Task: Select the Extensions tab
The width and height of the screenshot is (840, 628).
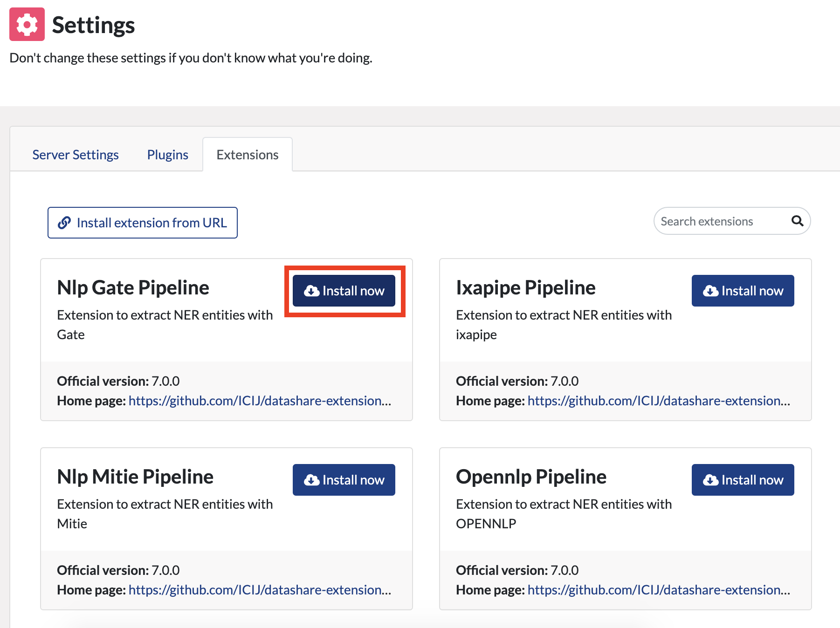Action: coord(248,155)
